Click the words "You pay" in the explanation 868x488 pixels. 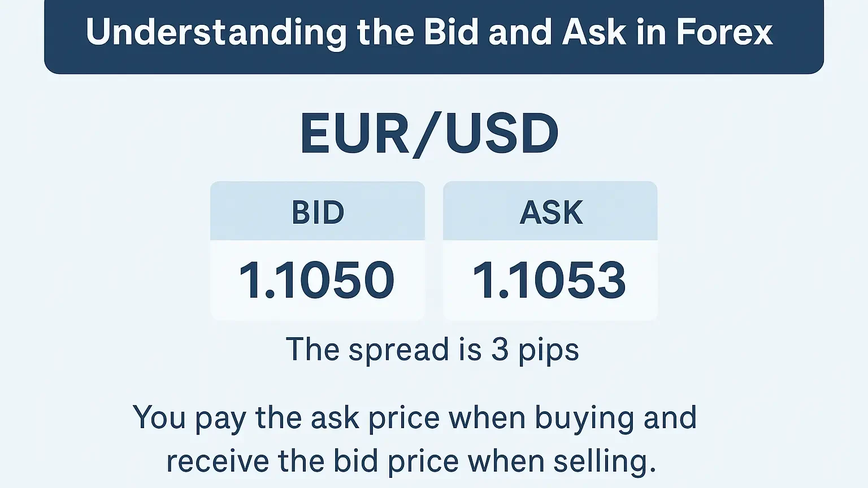coord(189,419)
